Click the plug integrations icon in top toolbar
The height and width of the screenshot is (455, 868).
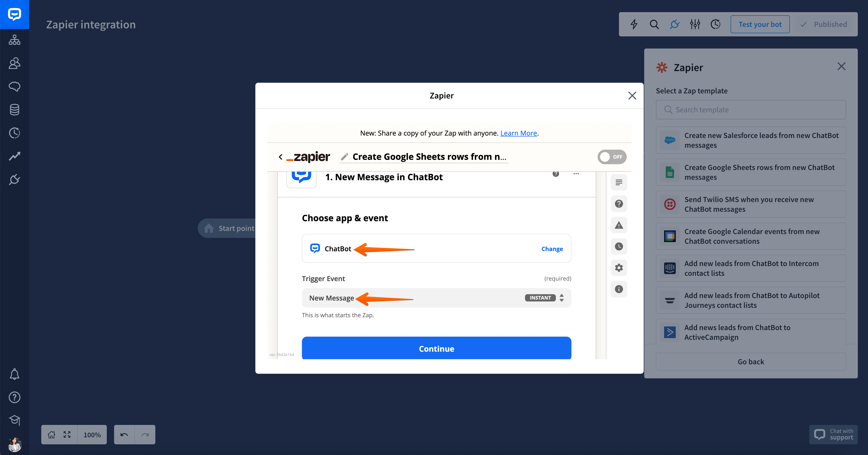click(675, 24)
